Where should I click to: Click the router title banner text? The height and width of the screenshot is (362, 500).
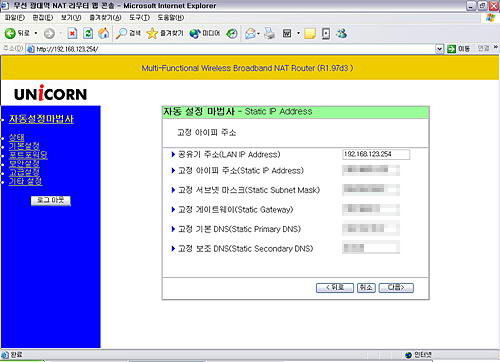pos(247,68)
